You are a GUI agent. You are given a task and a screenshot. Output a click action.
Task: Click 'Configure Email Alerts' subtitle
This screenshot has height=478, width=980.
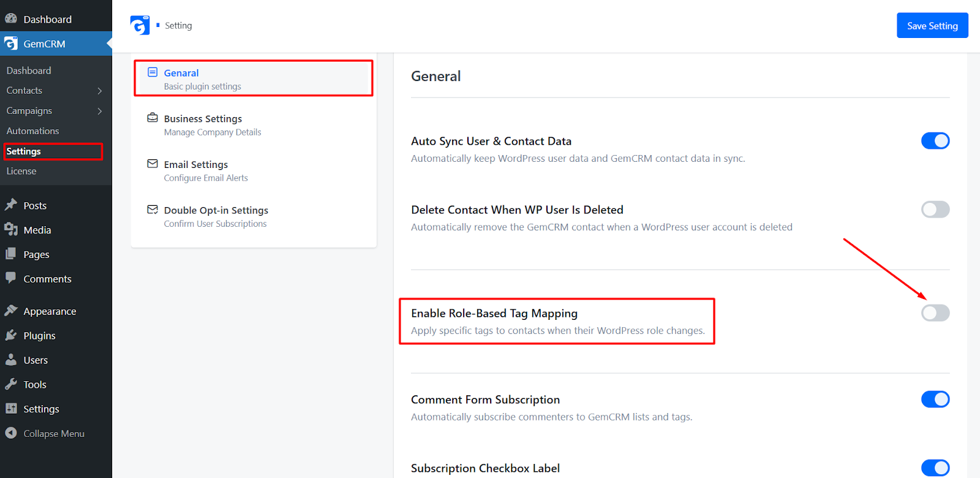coord(206,178)
